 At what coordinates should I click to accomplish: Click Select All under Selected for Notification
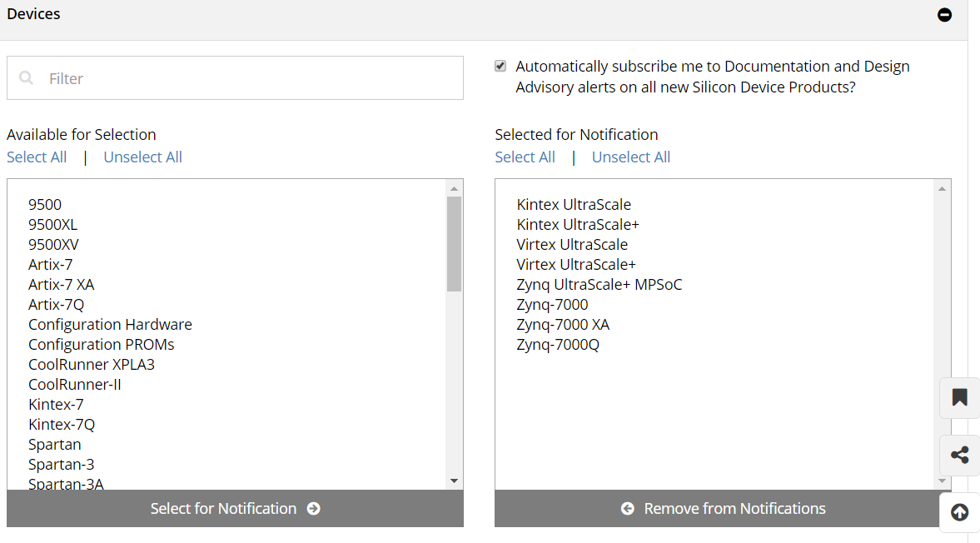point(525,157)
